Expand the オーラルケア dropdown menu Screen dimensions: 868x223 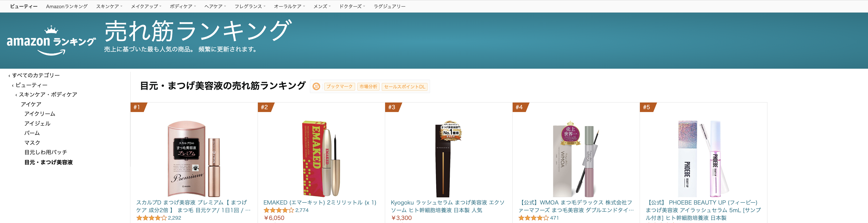coord(289,6)
